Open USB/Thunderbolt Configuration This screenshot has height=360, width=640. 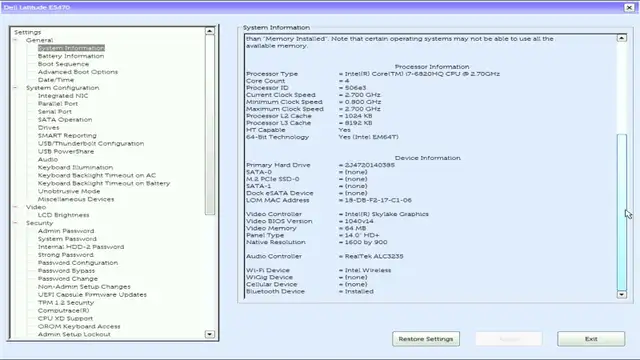coord(91,143)
